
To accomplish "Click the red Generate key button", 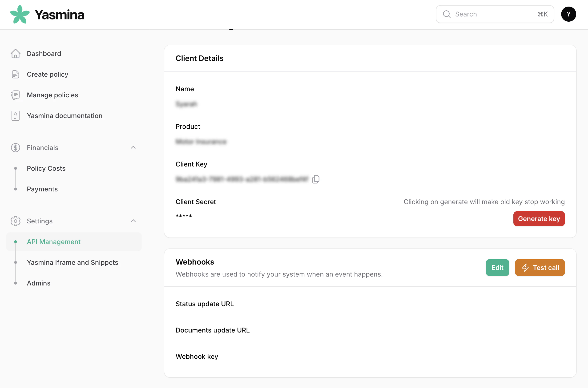I will [539, 219].
